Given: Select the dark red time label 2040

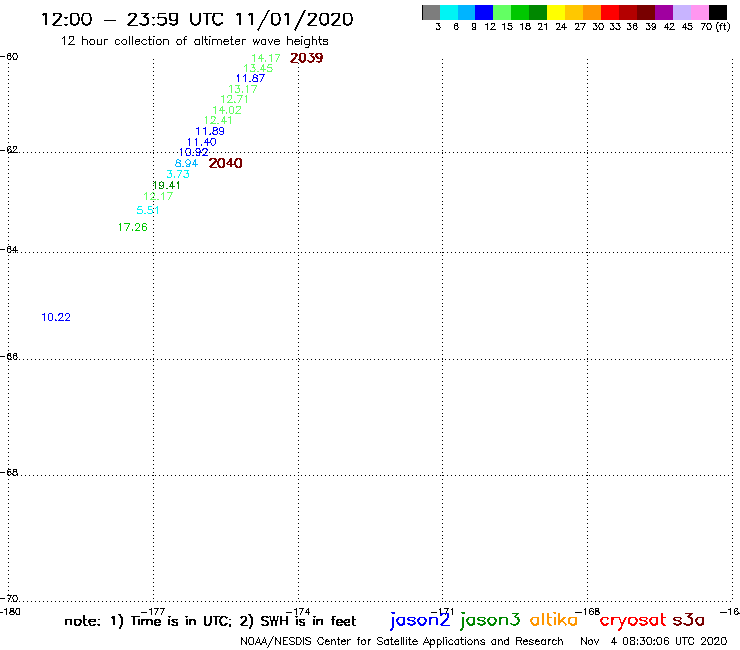Looking at the screenshot, I should click(226, 163).
